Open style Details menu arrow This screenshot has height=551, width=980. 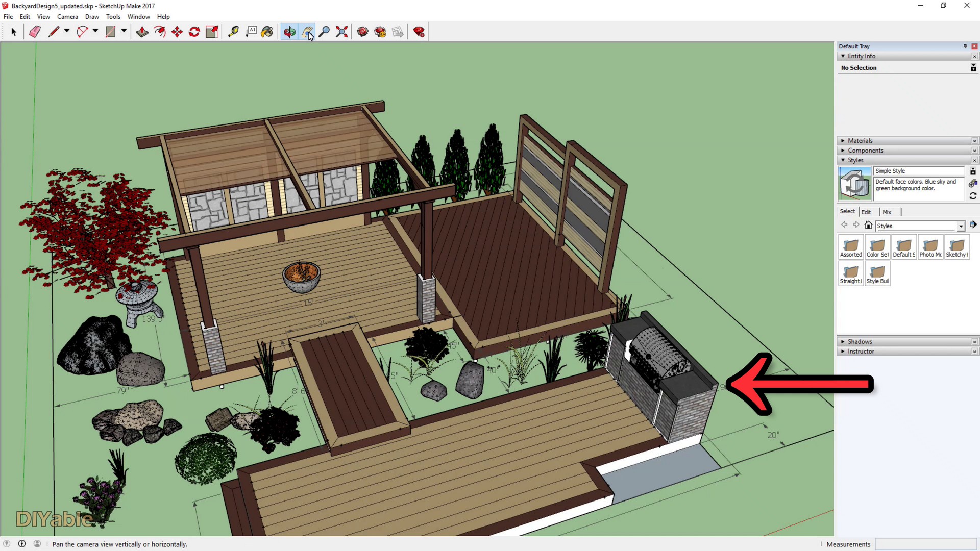click(x=973, y=225)
